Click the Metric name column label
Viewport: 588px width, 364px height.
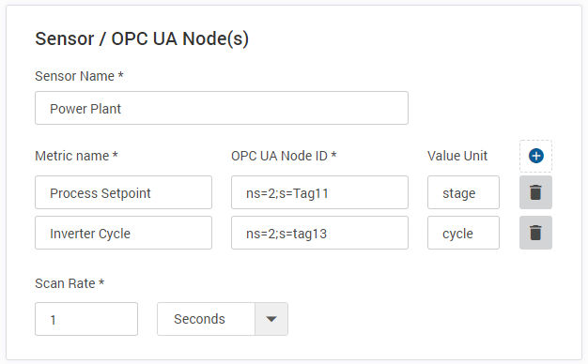[76, 156]
